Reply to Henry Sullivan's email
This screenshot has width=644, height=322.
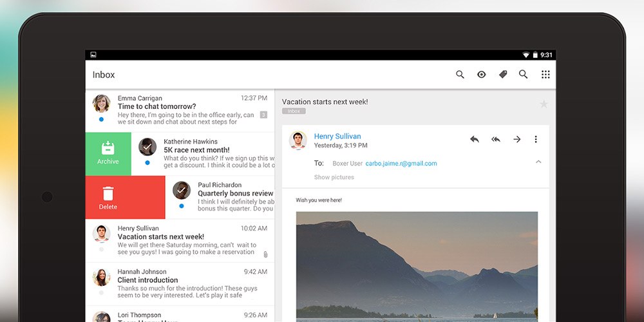[475, 139]
